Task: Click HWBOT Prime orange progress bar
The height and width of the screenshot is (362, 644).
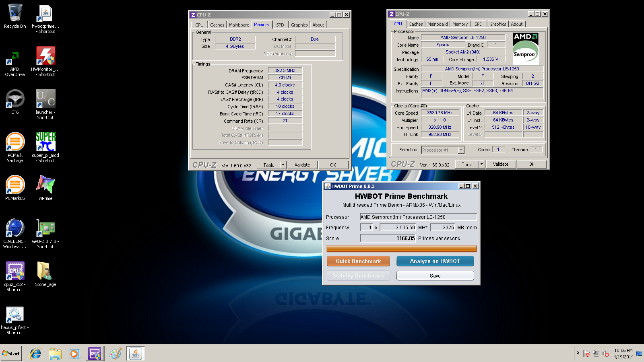Action: coord(402,249)
